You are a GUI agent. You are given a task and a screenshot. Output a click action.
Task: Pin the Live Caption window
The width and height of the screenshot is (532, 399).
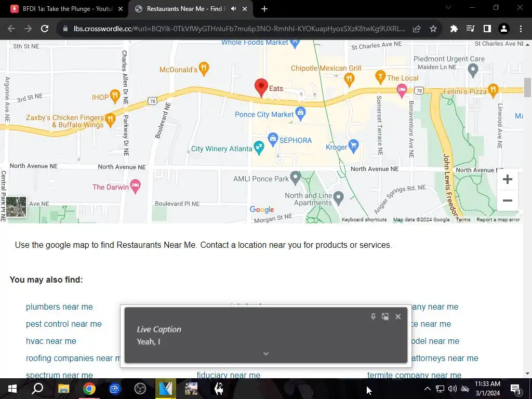coord(373,316)
